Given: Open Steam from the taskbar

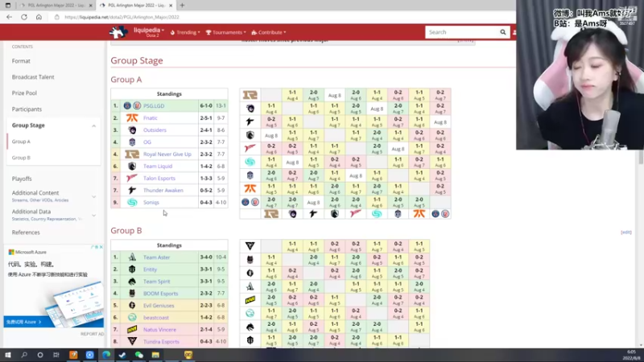Looking at the screenshot, I should coord(122,355).
